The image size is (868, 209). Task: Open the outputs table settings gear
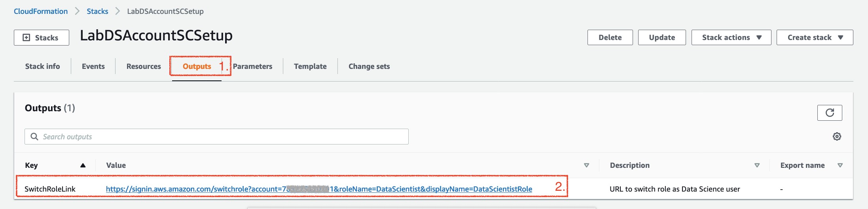[837, 137]
